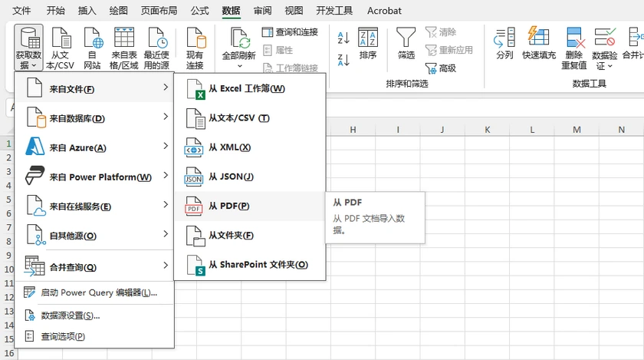Open the 获取数据 dropdown button
Image resolution: width=644 pixels, height=360 pixels.
pos(28,48)
